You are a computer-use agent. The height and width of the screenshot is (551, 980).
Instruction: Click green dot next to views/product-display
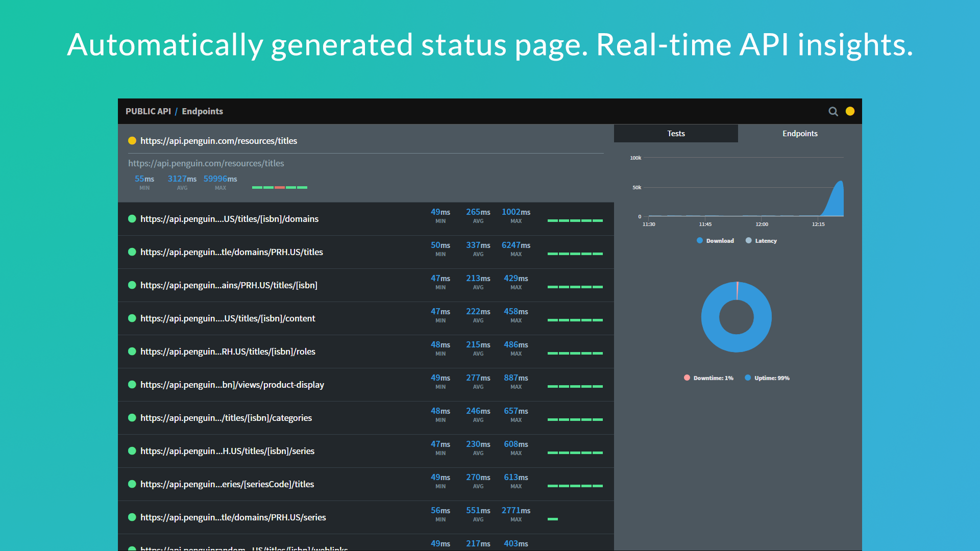[x=132, y=385]
